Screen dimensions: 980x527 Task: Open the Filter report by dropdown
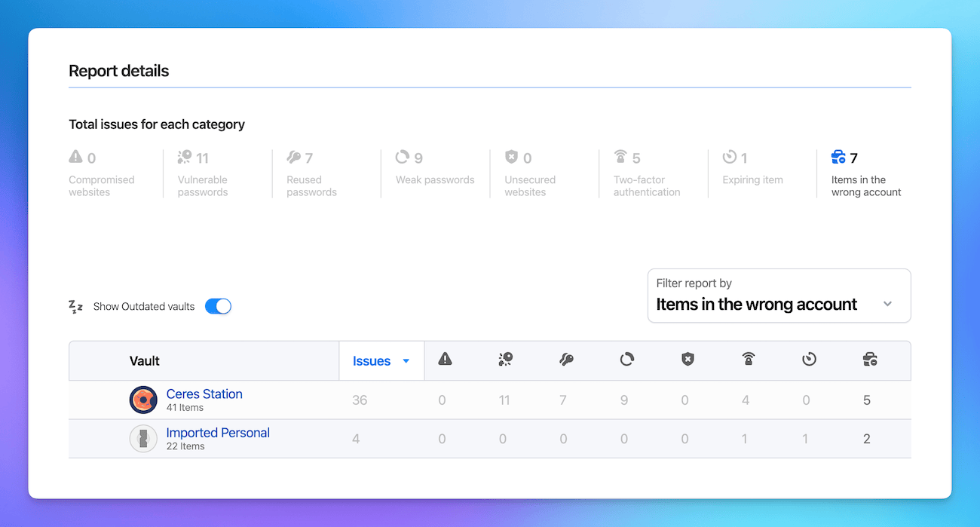click(x=779, y=296)
